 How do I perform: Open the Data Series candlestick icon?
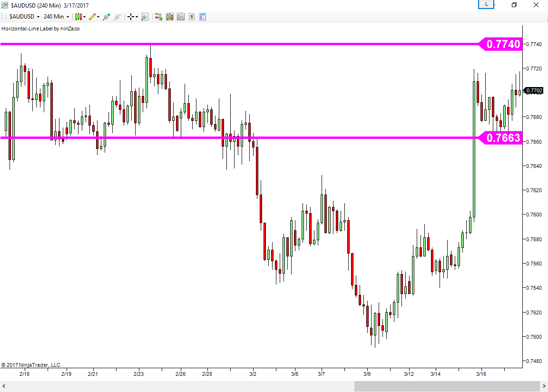pyautogui.click(x=170, y=17)
